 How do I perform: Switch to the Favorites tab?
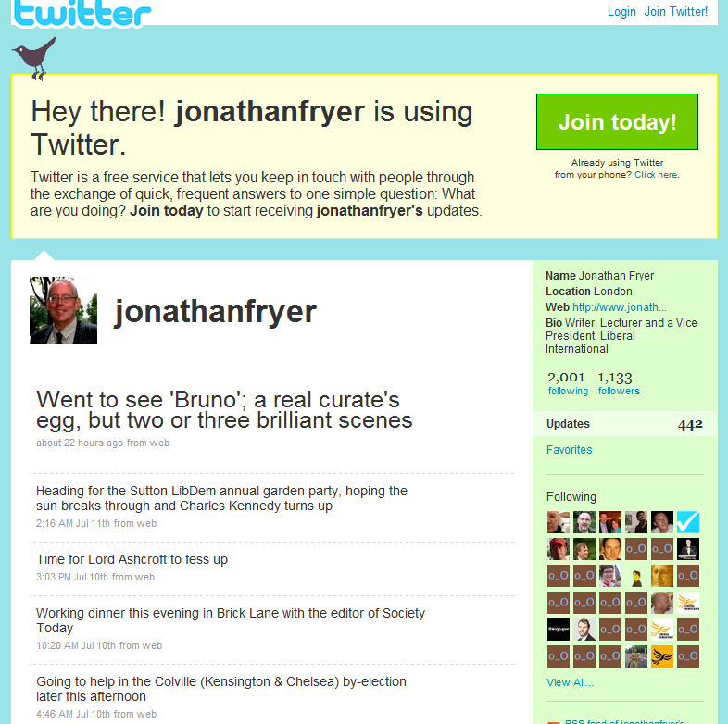570,450
